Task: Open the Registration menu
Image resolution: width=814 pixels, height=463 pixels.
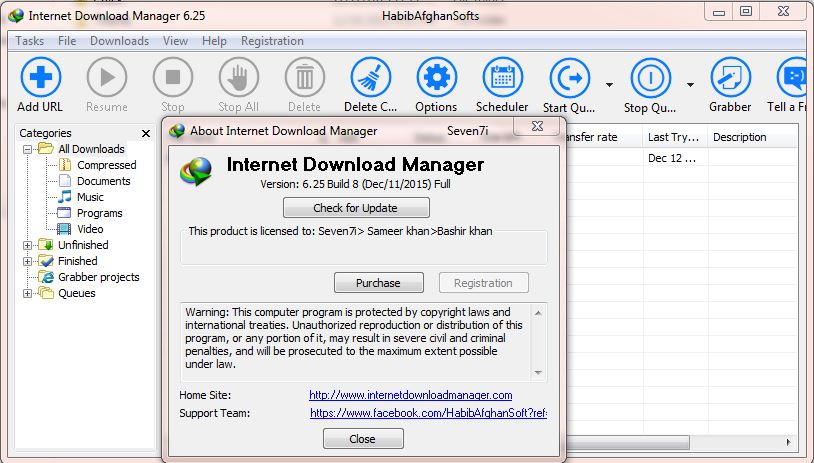Action: (272, 41)
